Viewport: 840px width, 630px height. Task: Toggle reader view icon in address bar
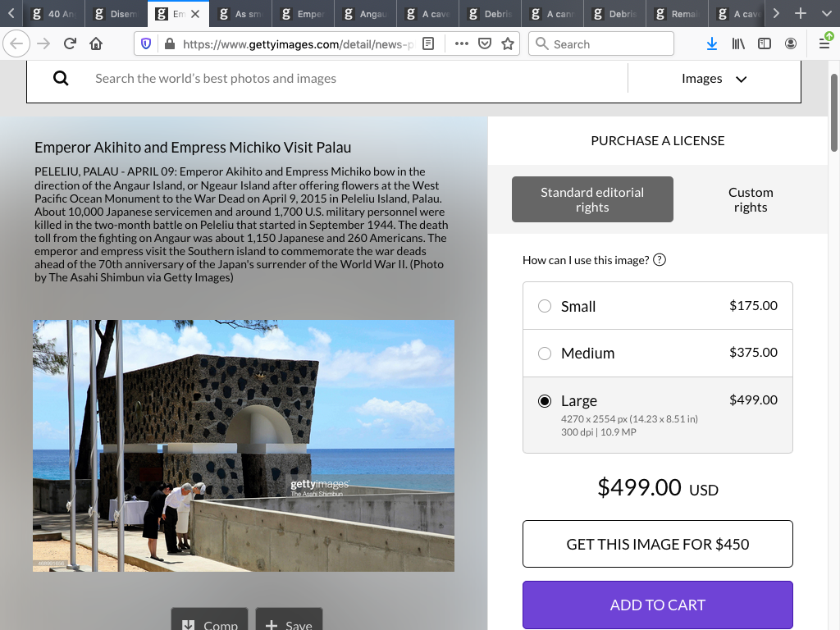pyautogui.click(x=428, y=44)
